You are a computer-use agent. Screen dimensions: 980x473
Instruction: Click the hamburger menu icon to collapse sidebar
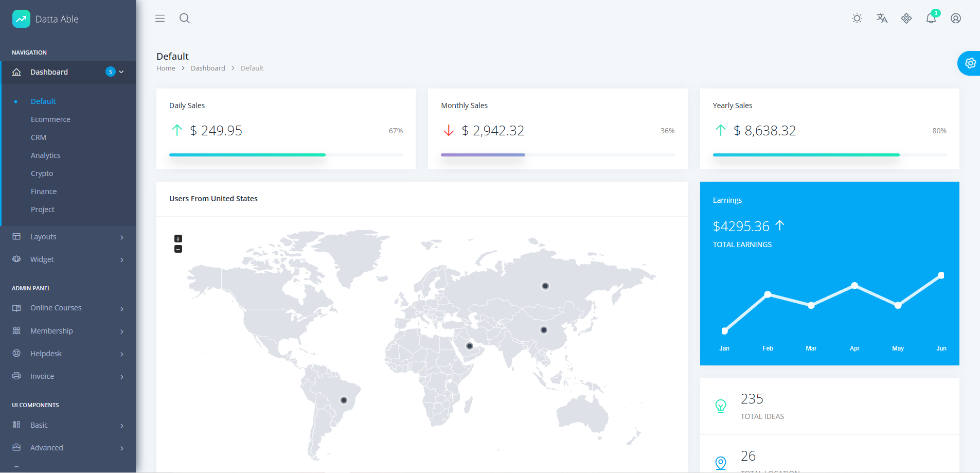160,19
